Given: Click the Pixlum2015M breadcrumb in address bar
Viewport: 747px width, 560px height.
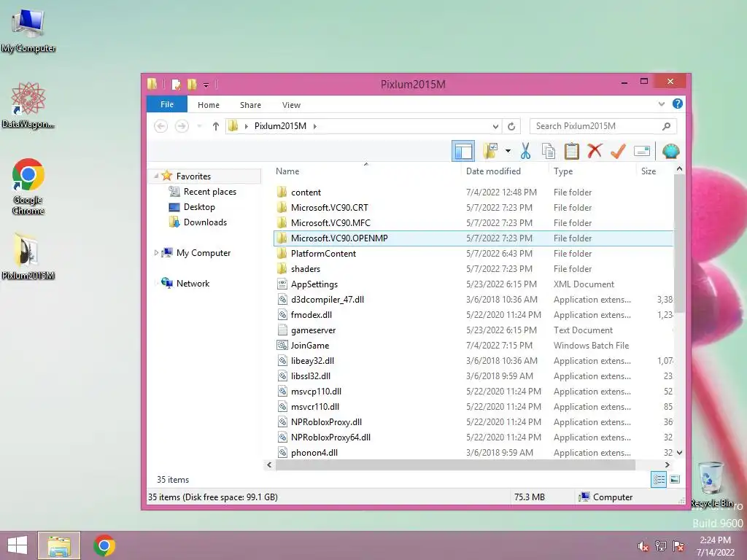Looking at the screenshot, I should [280, 126].
